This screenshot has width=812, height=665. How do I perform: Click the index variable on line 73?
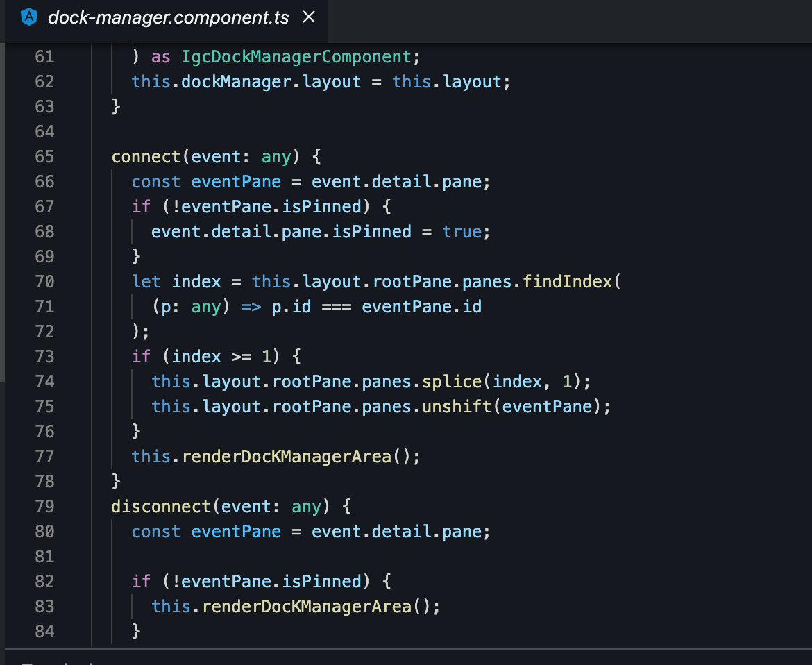pos(196,356)
